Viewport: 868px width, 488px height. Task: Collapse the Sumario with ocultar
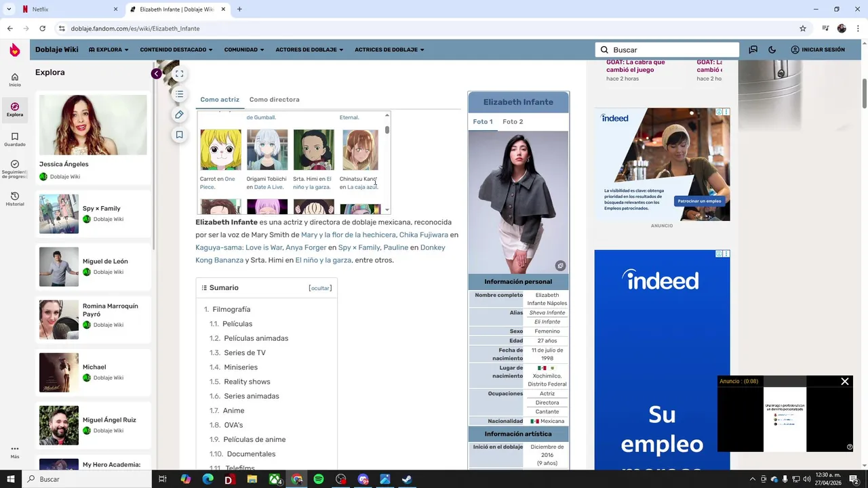320,288
